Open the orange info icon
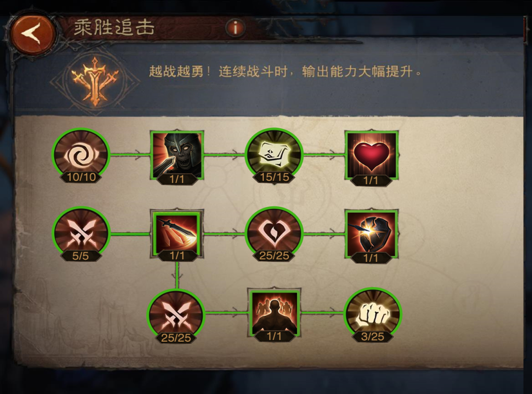The image size is (532, 394). click(235, 27)
